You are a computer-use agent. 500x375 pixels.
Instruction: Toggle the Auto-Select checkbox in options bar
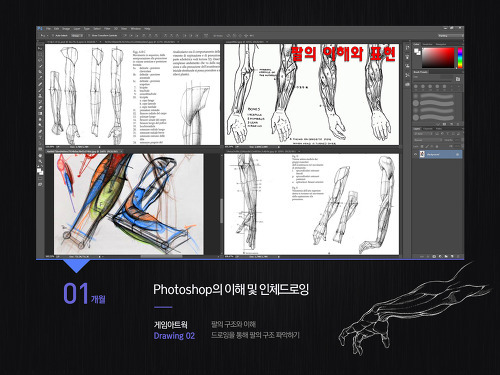[x=53, y=36]
